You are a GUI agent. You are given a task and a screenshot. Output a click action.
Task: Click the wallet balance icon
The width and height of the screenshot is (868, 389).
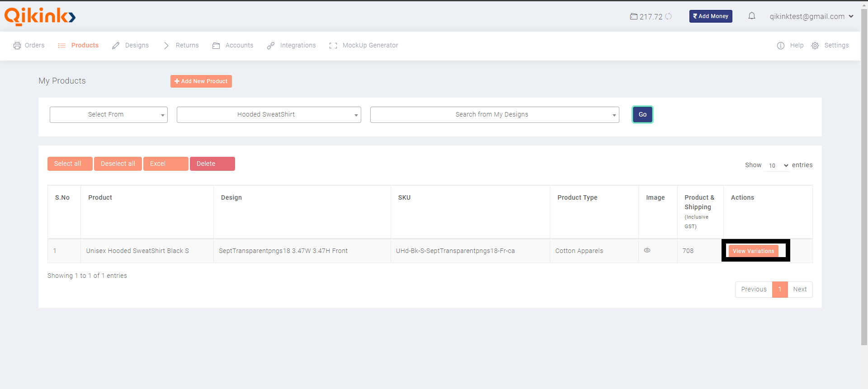click(x=634, y=17)
